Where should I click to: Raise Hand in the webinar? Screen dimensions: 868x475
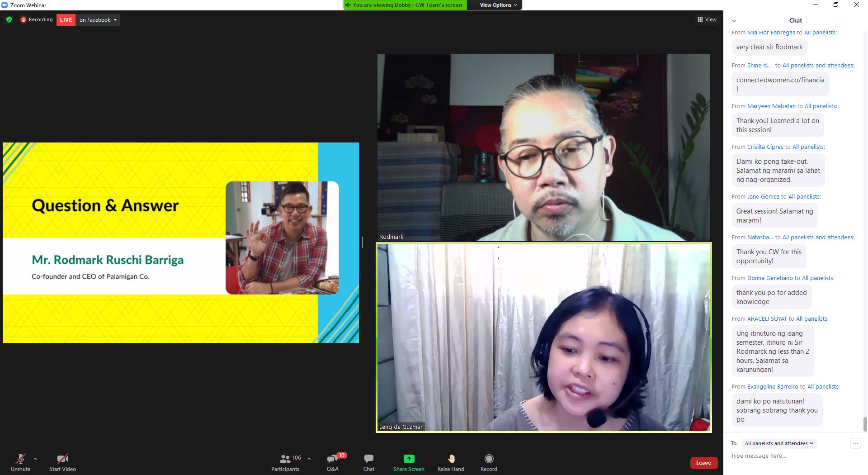tap(451, 463)
